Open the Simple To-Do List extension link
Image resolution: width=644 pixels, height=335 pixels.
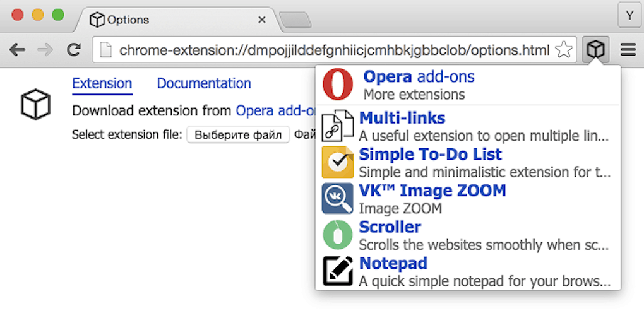click(x=431, y=155)
